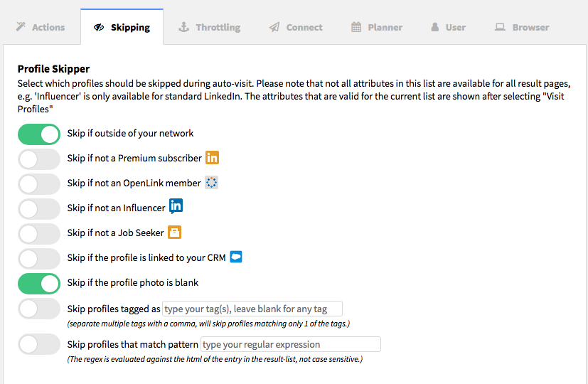Click the anchor icon next to Throttling
This screenshot has width=588, height=384.
(183, 27)
